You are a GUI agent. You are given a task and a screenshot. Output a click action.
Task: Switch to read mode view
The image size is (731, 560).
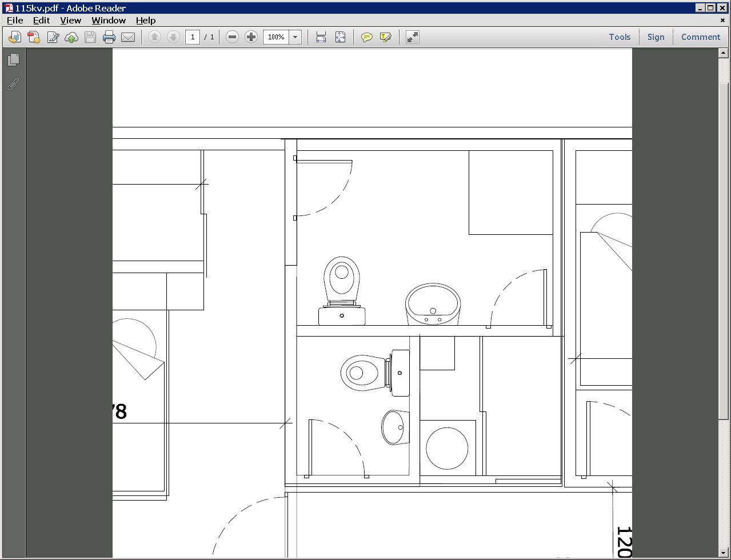tap(412, 37)
